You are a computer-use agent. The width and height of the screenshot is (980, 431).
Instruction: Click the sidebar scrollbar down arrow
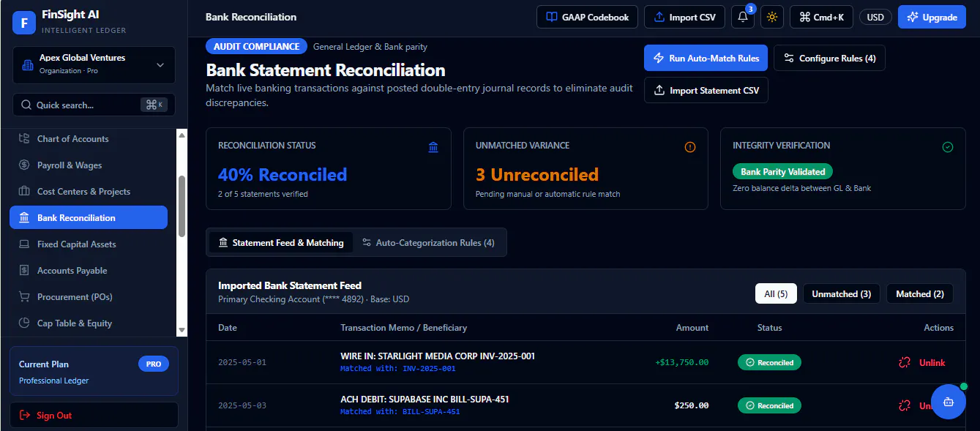pyautogui.click(x=182, y=331)
